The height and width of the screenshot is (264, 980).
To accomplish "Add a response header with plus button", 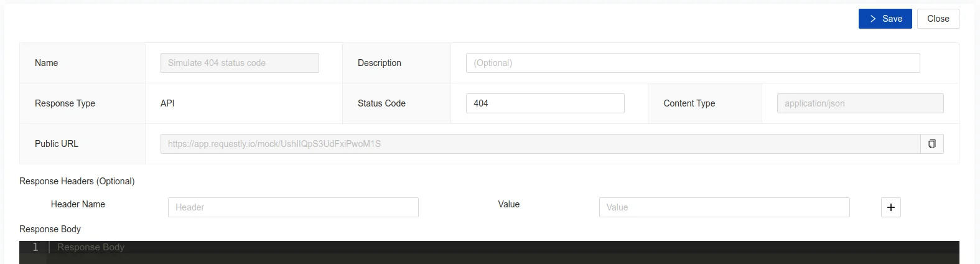I will click(x=890, y=207).
